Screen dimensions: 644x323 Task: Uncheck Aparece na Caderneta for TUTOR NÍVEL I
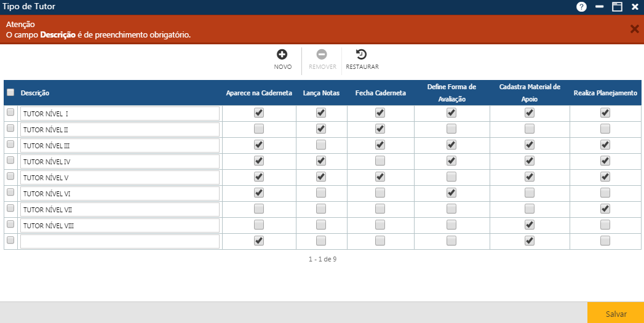click(259, 113)
